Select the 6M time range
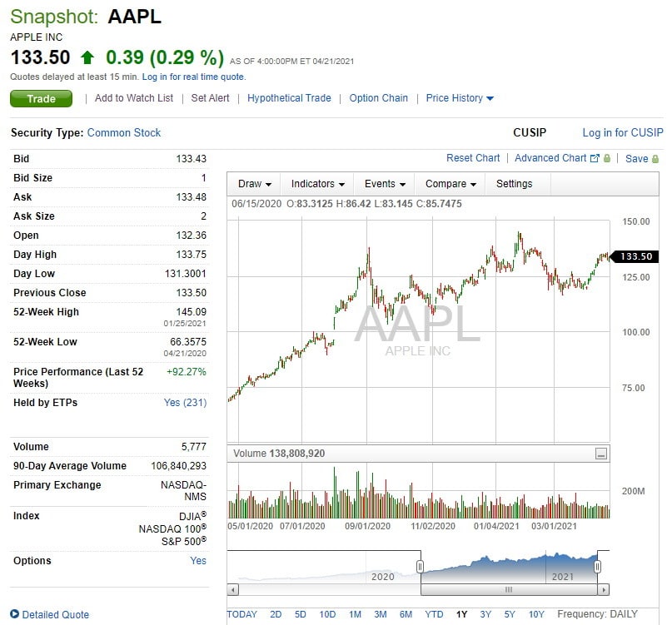The width and height of the screenshot is (672, 625). [x=406, y=614]
